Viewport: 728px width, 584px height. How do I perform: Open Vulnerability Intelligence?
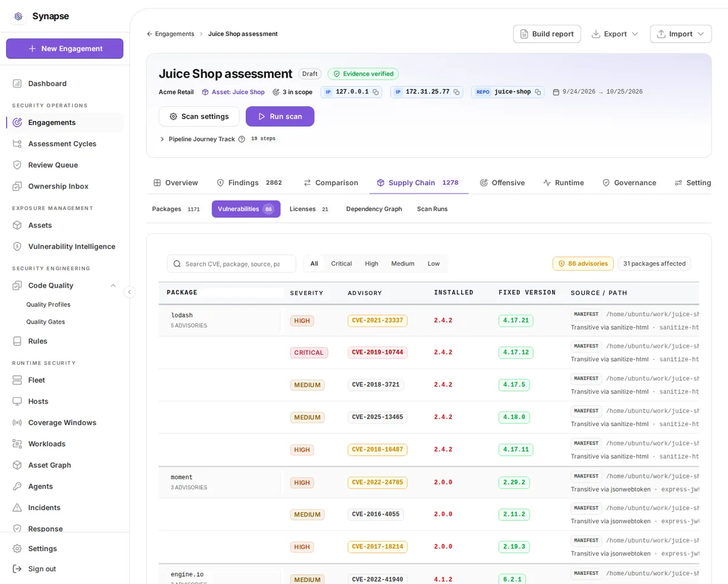click(x=64, y=246)
